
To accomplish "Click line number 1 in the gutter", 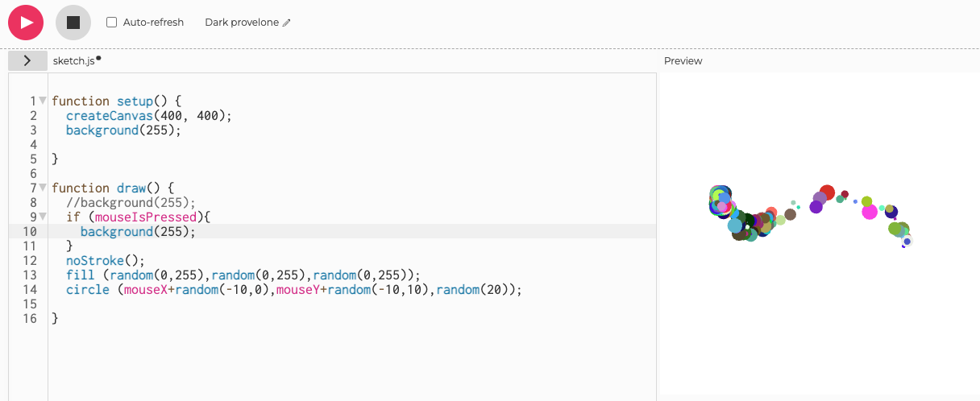I will tap(33, 101).
